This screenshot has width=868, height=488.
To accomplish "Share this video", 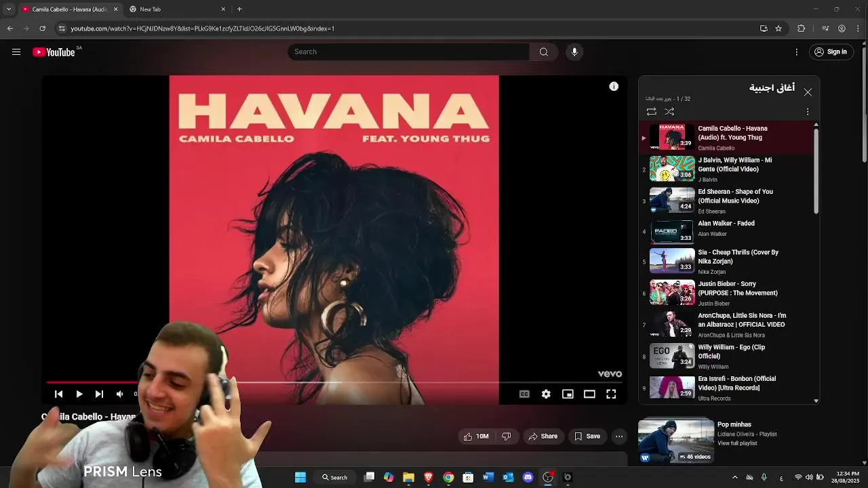I will click(x=543, y=436).
